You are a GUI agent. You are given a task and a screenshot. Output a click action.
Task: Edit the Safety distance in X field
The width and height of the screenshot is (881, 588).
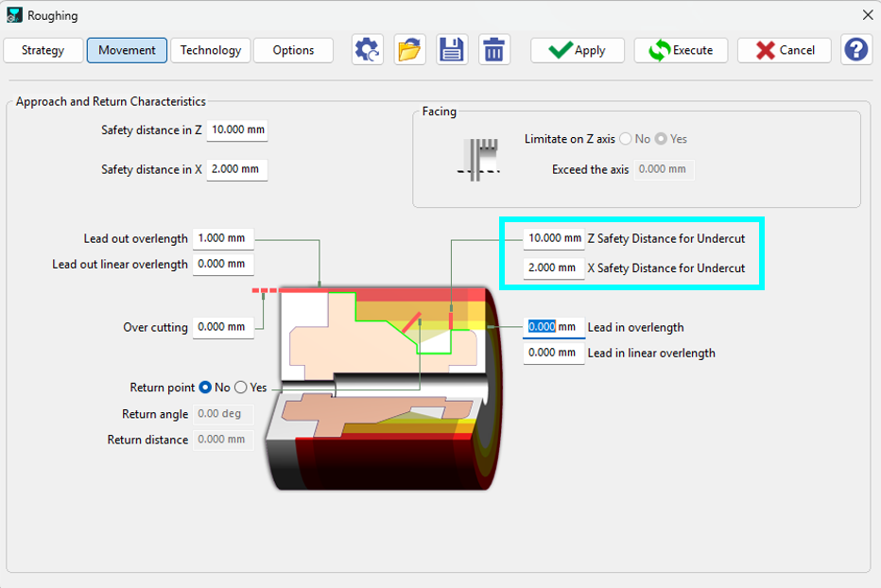click(x=237, y=169)
